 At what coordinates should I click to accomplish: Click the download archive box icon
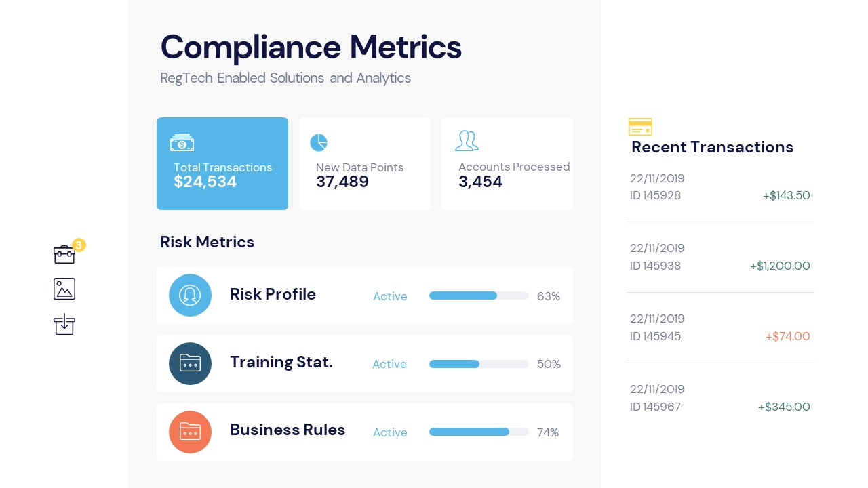pos(64,324)
